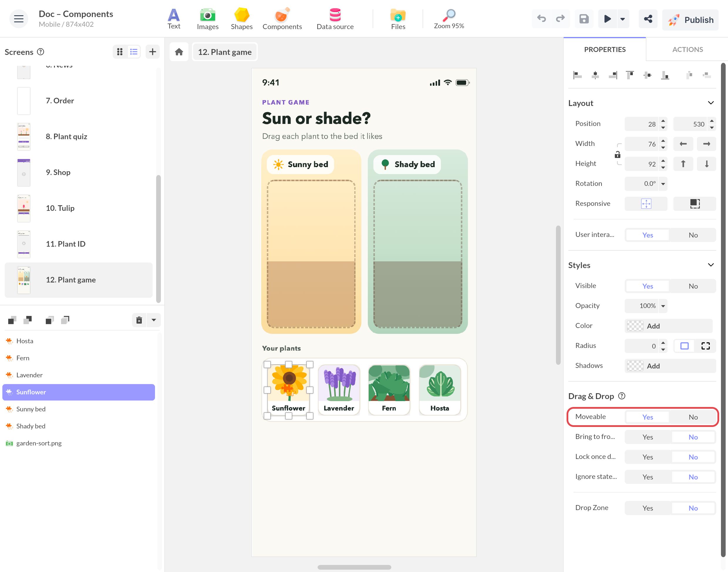Select the Lavender layer in list
This screenshot has width=728, height=572.
pos(79,375)
